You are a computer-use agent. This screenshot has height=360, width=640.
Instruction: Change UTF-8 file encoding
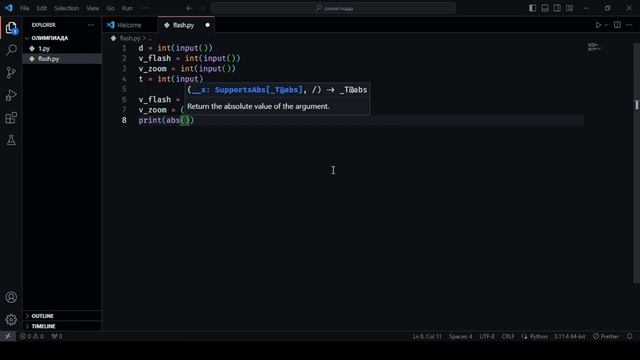click(x=487, y=336)
